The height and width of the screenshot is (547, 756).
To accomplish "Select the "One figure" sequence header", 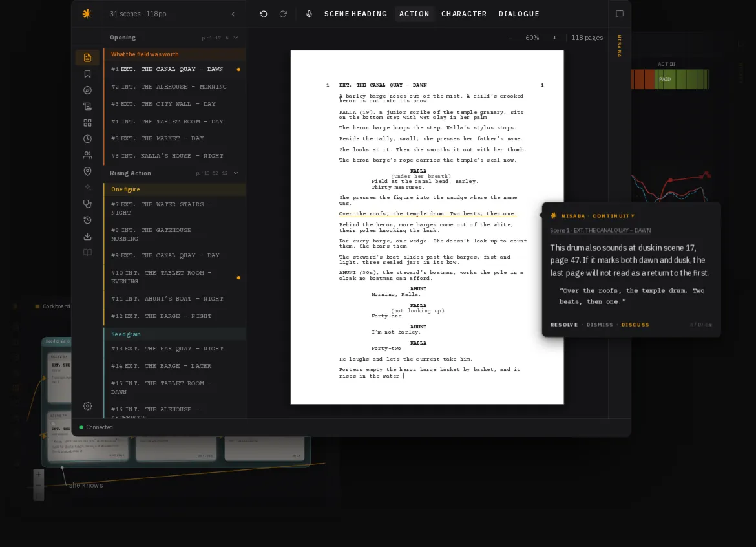I will pyautogui.click(x=174, y=189).
